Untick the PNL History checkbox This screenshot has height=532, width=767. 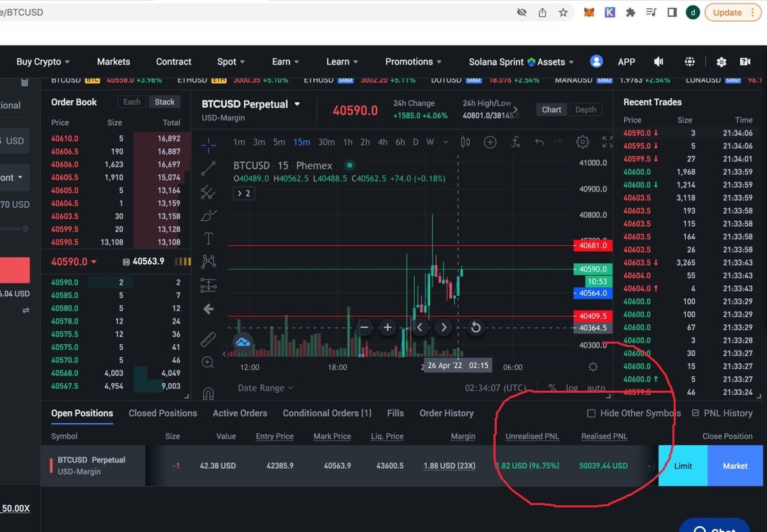[x=695, y=413]
